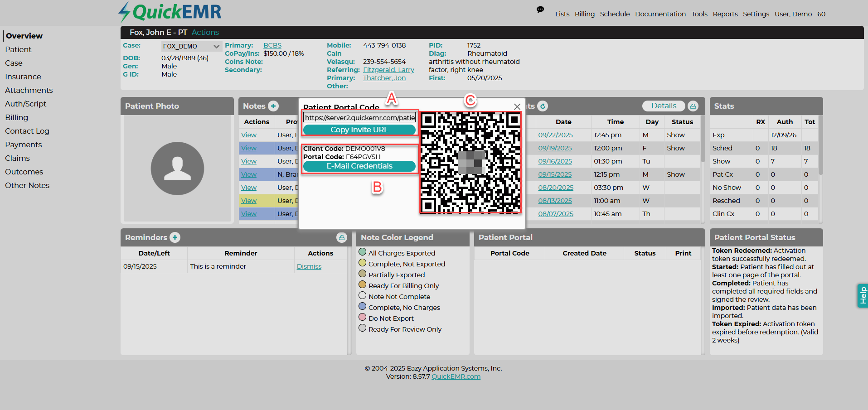Screen dimensions: 868x410
Task: Open the 08/13/2025 appointment link
Action: click(555, 201)
